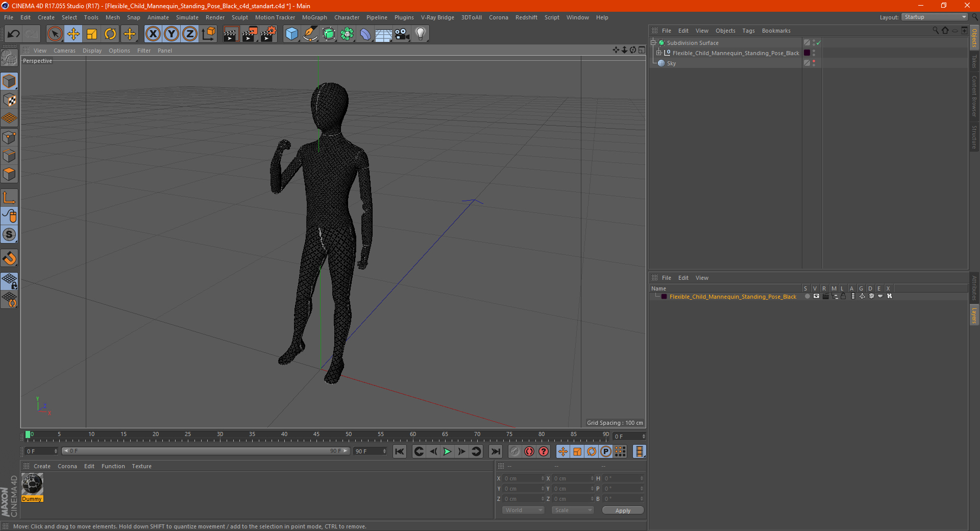Image resolution: width=980 pixels, height=531 pixels.
Task: Go to end of timeline
Action: 495,451
